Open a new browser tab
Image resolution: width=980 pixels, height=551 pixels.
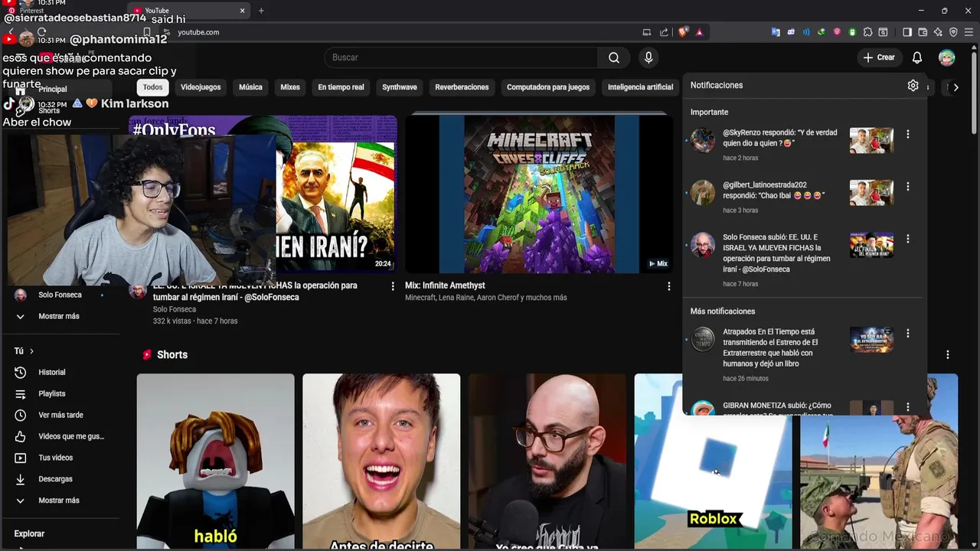click(261, 11)
